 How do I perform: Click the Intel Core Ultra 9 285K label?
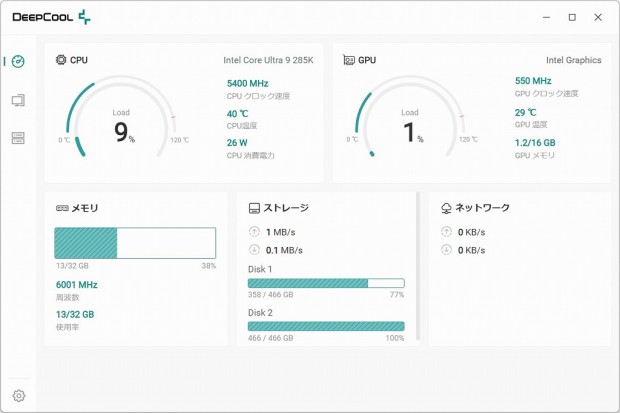[x=268, y=60]
